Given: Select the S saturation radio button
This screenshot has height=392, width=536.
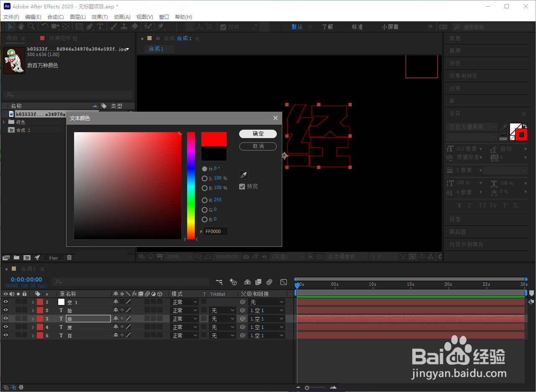Looking at the screenshot, I should click(204, 179).
